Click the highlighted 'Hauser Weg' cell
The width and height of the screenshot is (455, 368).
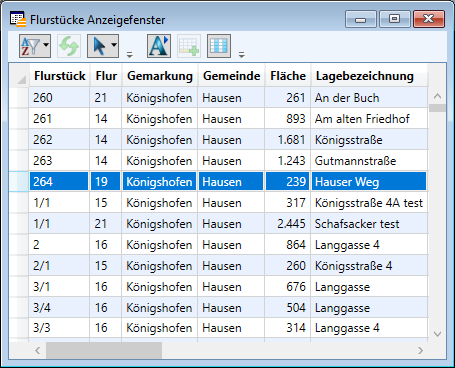pos(369,182)
